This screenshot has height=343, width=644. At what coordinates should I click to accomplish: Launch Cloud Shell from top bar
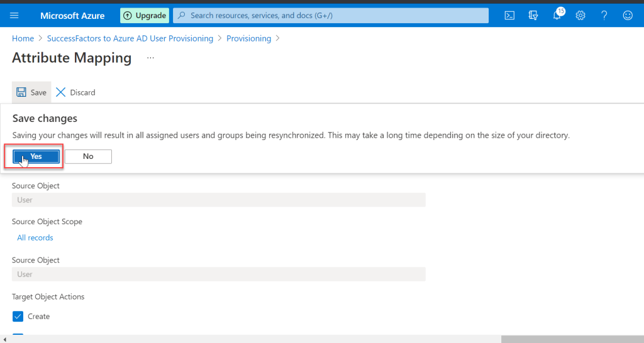[x=509, y=16]
